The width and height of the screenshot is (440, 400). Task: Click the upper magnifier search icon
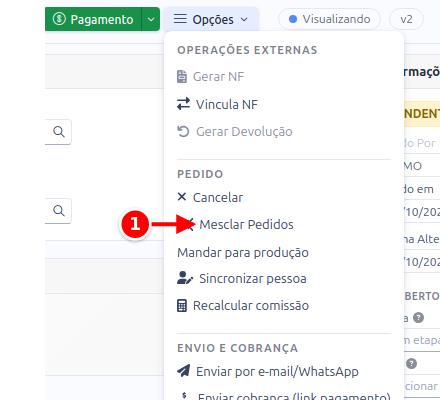point(59,132)
